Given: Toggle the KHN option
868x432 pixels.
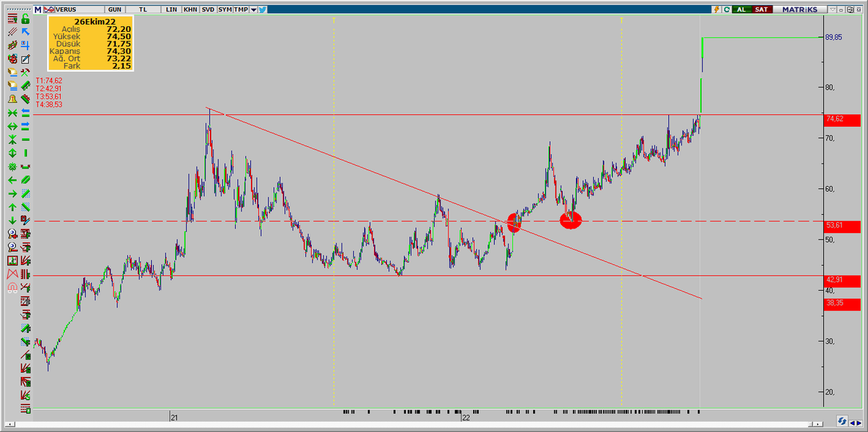Looking at the screenshot, I should [x=190, y=9].
